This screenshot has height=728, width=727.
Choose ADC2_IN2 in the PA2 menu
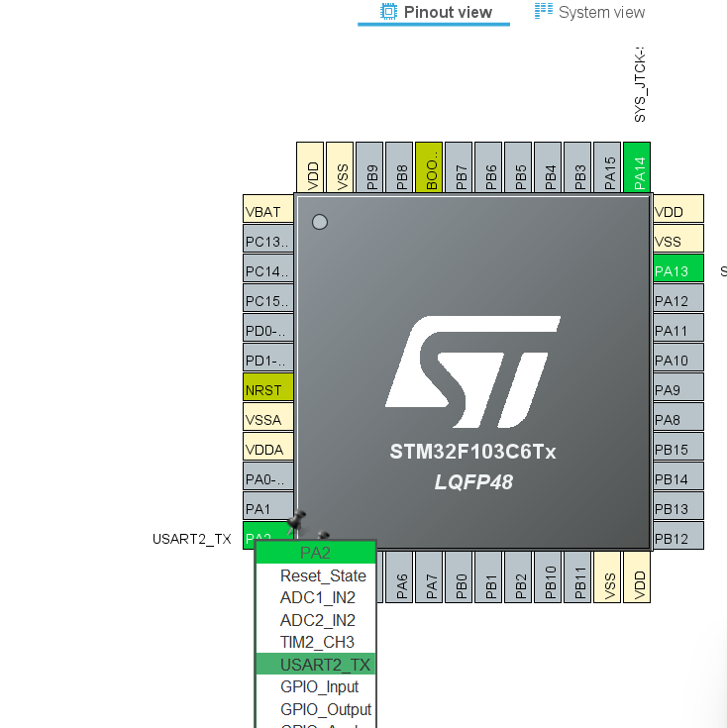[316, 620]
